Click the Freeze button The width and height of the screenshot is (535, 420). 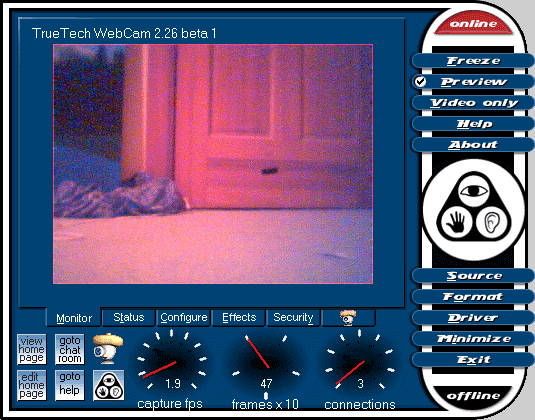point(473,61)
